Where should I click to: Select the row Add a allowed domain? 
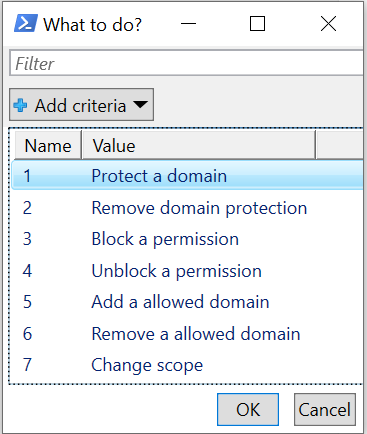pos(188,302)
